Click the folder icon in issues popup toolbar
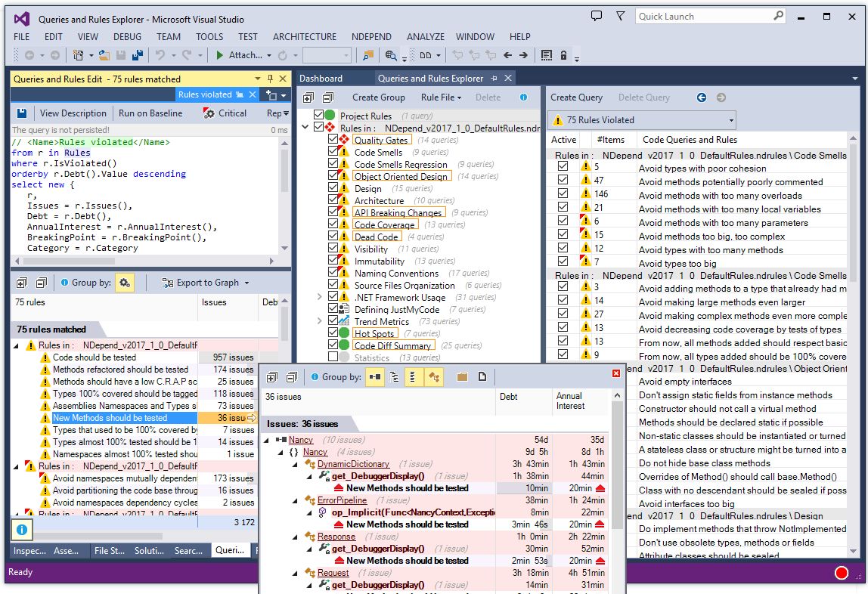868x594 pixels. (x=462, y=377)
